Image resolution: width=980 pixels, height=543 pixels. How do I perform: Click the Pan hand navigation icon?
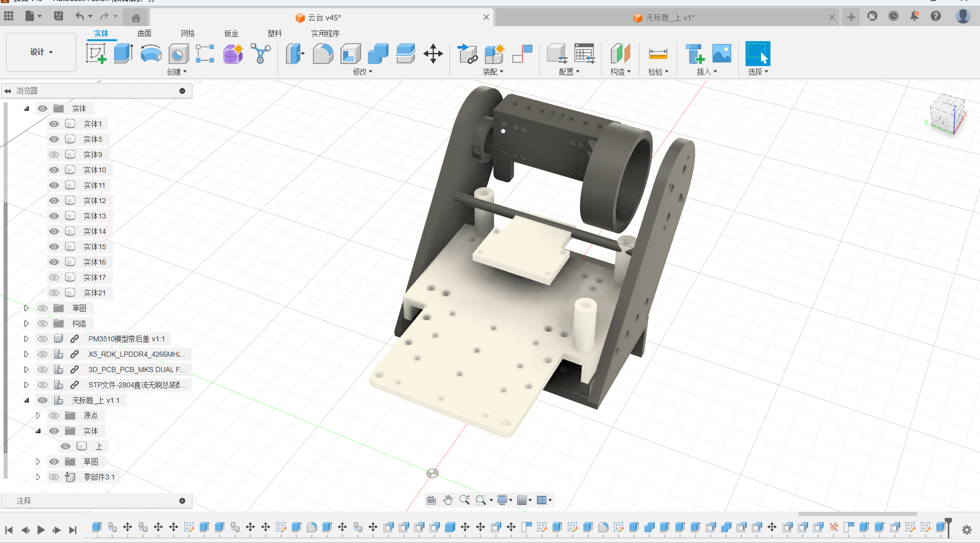tap(448, 500)
